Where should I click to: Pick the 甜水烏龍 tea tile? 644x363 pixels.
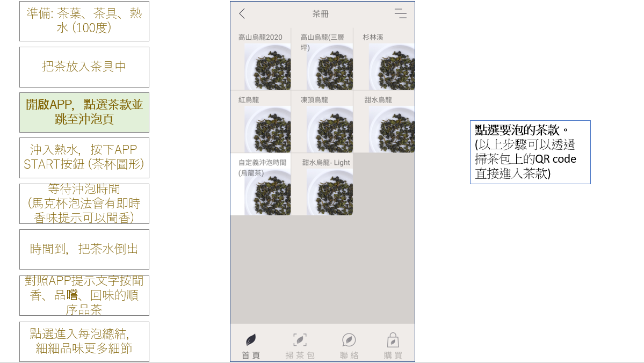tap(384, 122)
